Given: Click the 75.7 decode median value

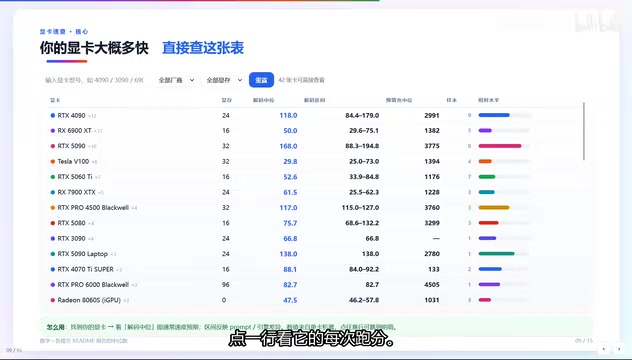Looking at the screenshot, I should click(x=290, y=223).
